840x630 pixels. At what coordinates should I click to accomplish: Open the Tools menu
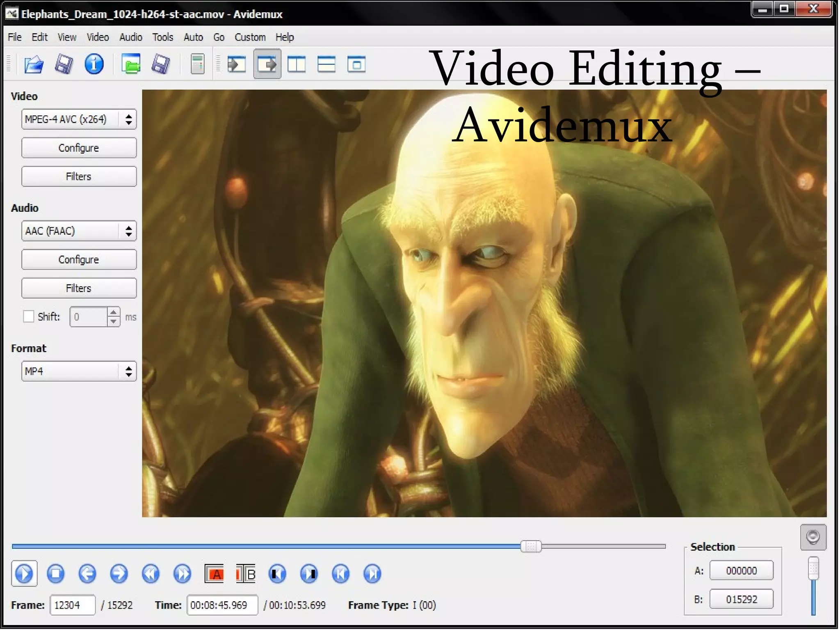[x=163, y=37]
